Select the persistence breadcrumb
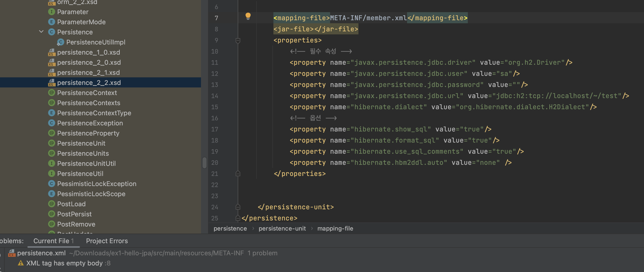Viewport: 644px width, 272px height. point(230,229)
